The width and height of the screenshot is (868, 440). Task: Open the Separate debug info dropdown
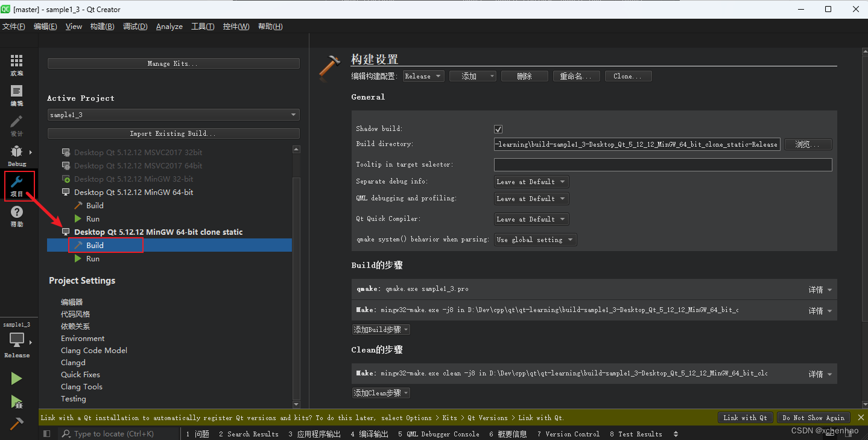click(x=531, y=182)
